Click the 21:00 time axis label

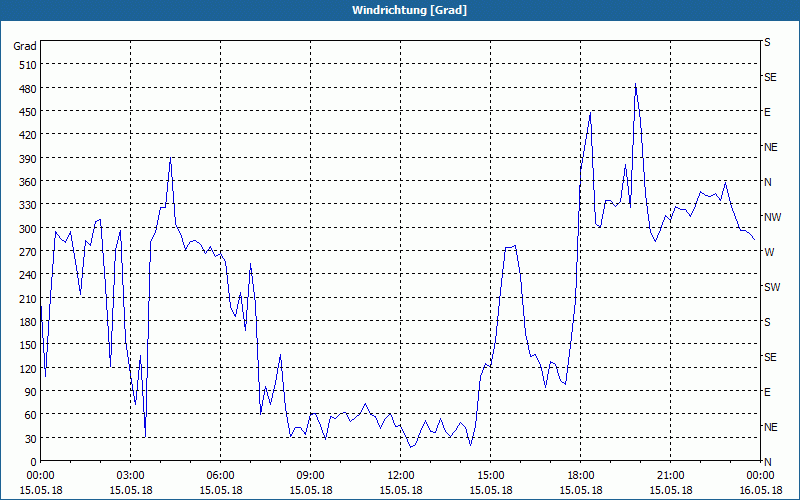coord(670,476)
